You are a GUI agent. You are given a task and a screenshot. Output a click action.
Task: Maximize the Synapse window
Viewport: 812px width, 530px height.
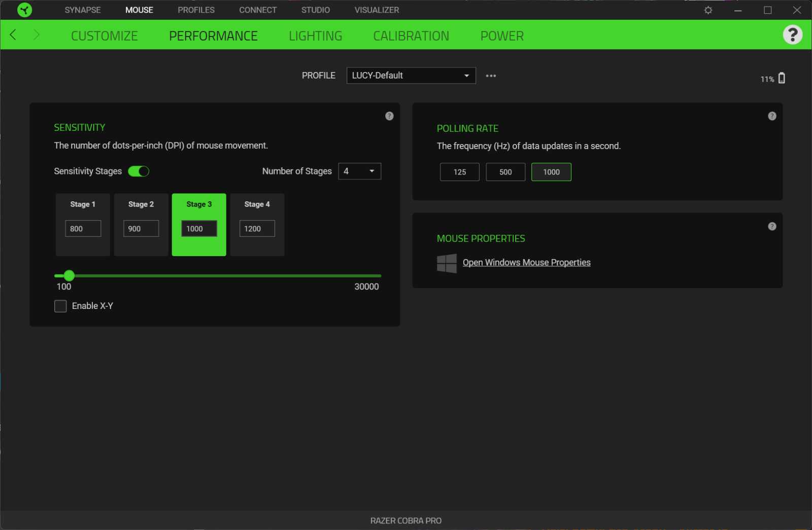point(767,10)
